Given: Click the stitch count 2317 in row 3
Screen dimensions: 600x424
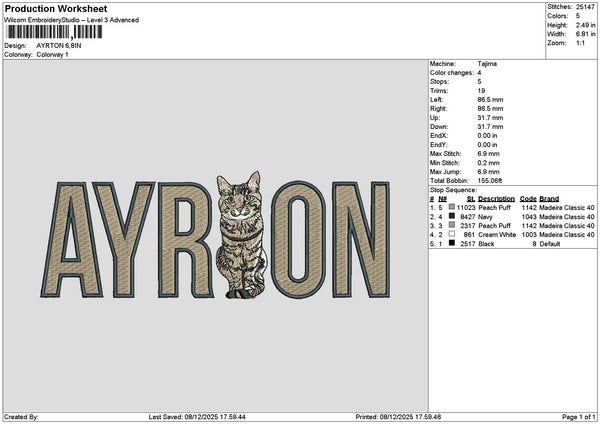Looking at the screenshot, I should click(468, 226).
